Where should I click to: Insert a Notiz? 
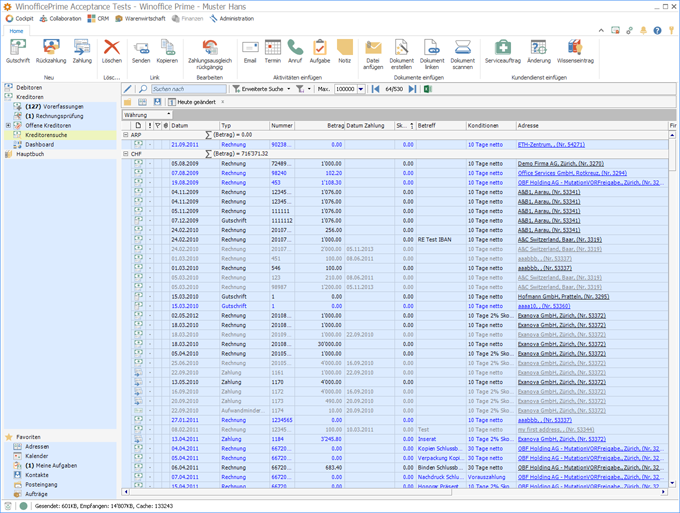tap(345, 51)
